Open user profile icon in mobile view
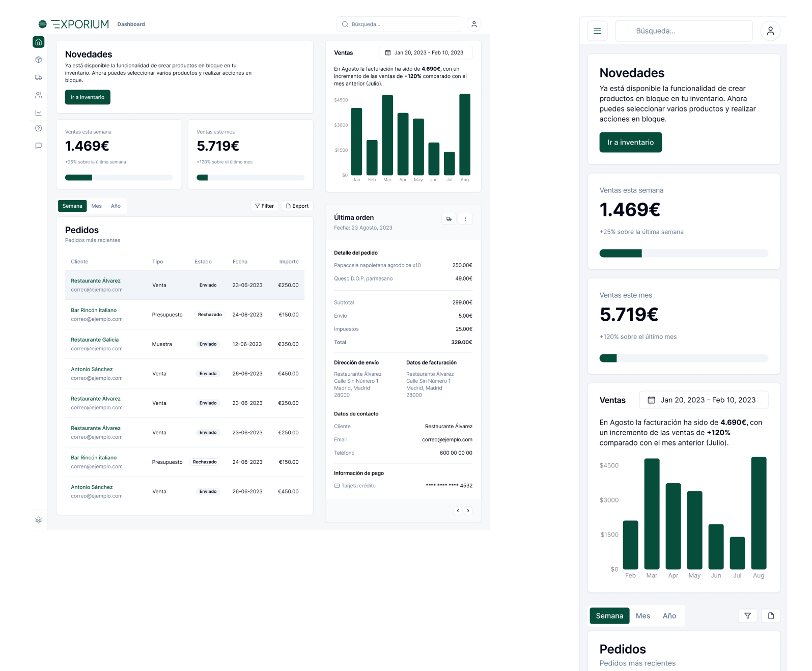The image size is (812, 671). (770, 31)
